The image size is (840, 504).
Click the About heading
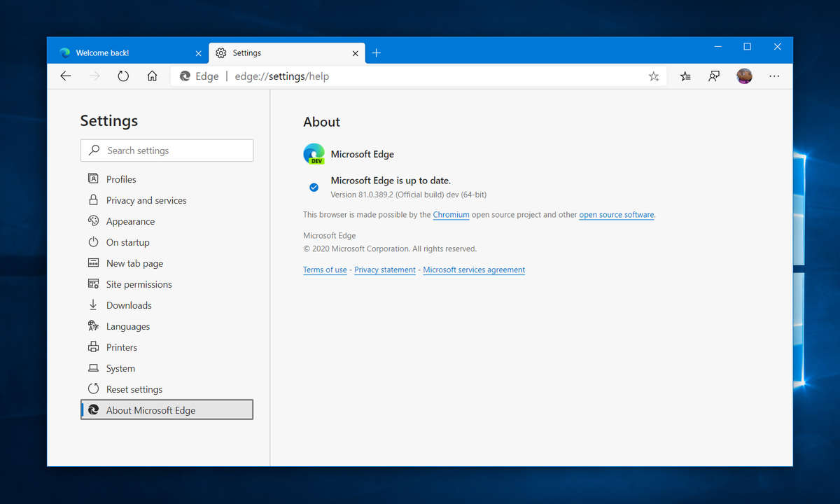coord(321,122)
